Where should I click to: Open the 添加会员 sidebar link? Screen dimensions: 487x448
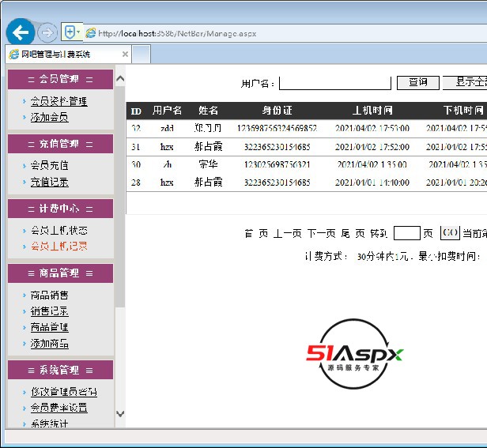(x=49, y=117)
